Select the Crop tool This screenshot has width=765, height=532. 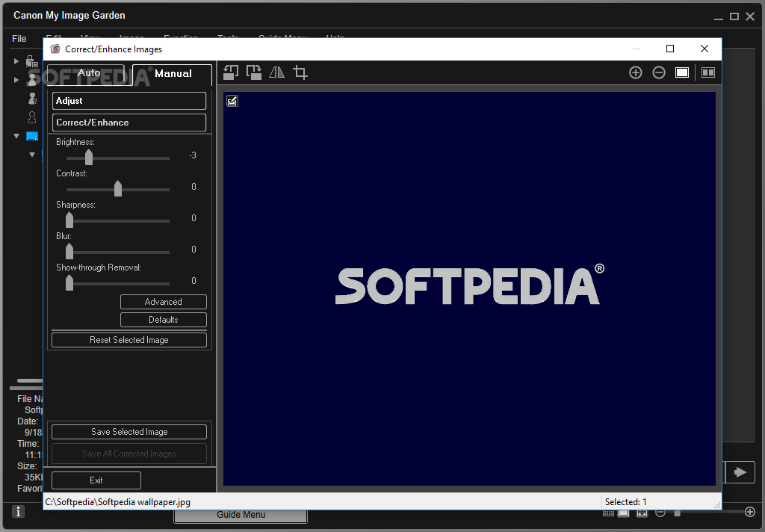300,72
